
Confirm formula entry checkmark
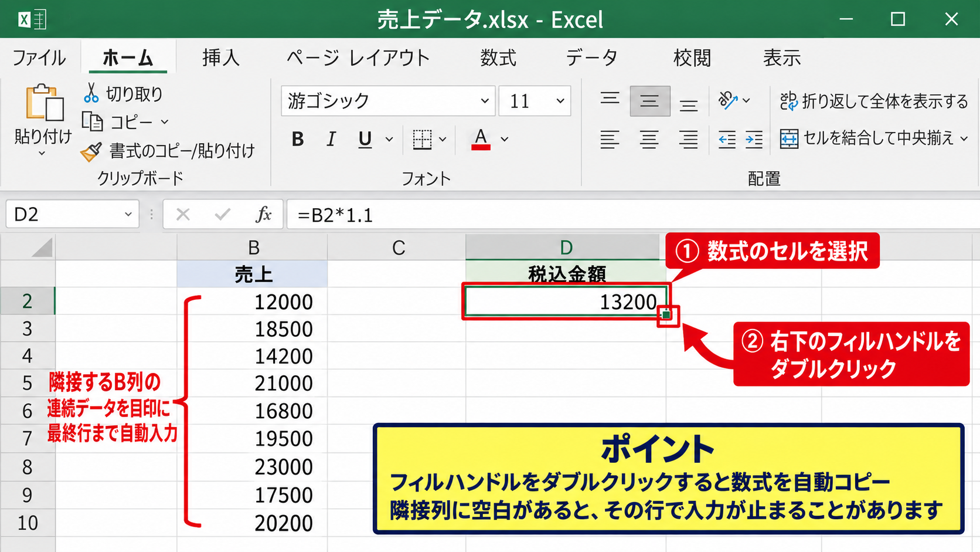223,215
